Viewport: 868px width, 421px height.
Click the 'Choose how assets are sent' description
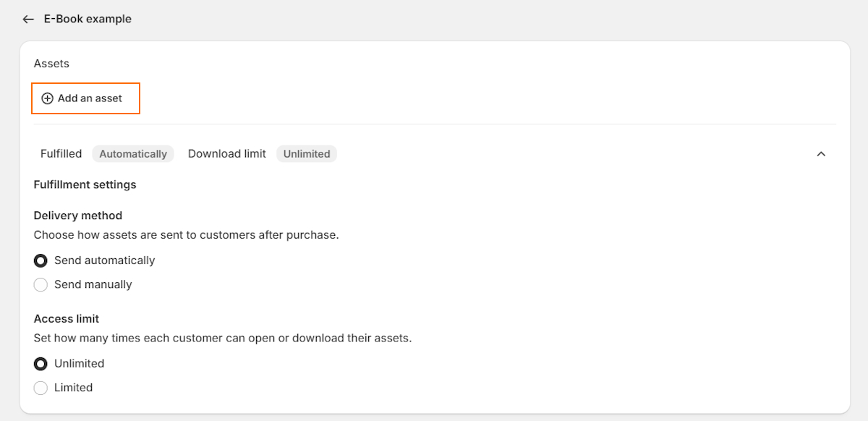click(x=187, y=235)
